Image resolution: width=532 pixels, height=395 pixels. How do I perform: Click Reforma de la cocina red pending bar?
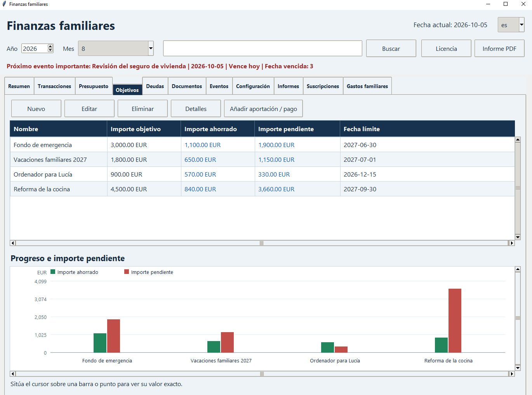(x=455, y=321)
